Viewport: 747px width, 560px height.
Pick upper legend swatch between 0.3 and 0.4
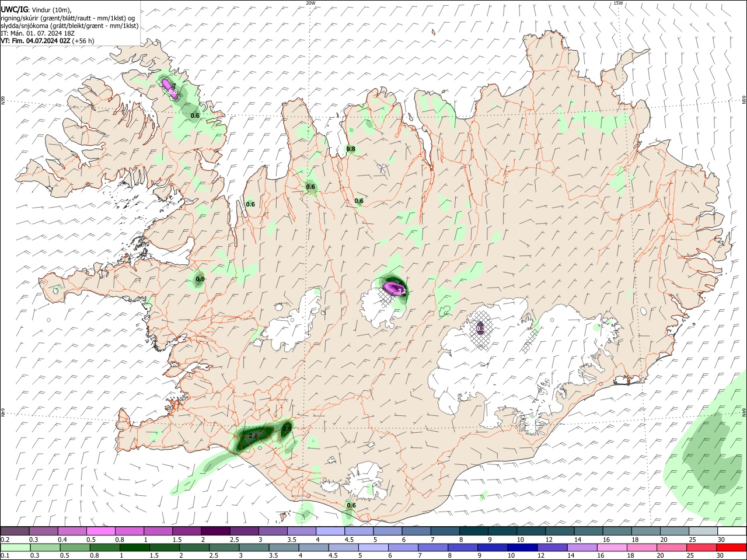coord(43,531)
